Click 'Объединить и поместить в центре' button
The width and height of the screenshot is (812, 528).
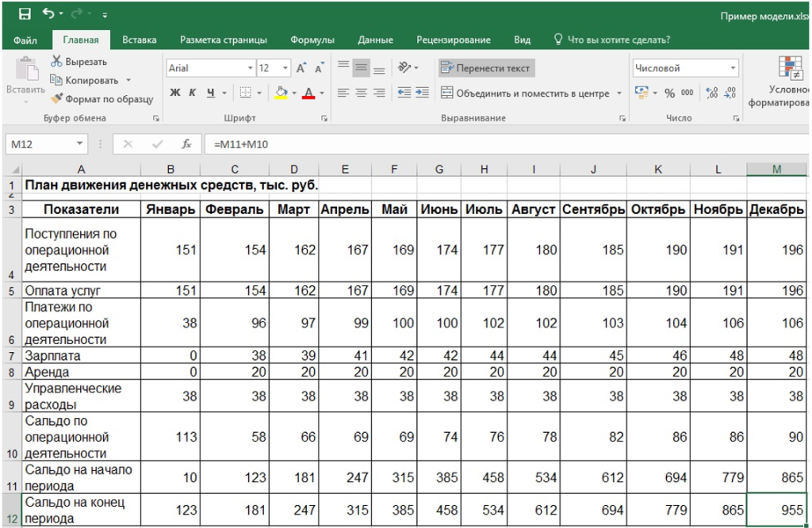click(x=525, y=94)
